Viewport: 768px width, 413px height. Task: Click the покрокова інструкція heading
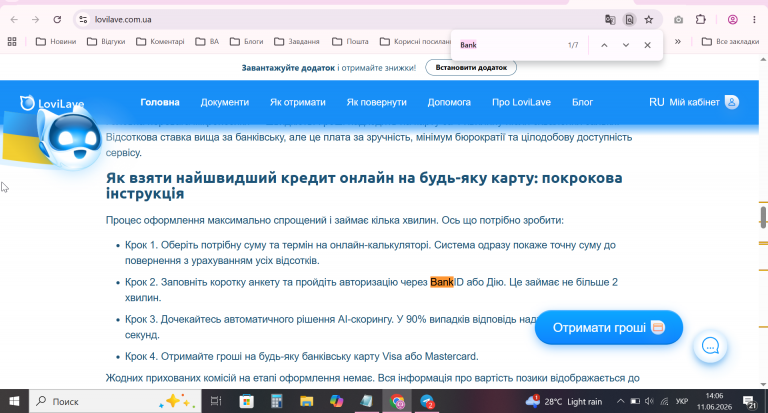point(364,185)
